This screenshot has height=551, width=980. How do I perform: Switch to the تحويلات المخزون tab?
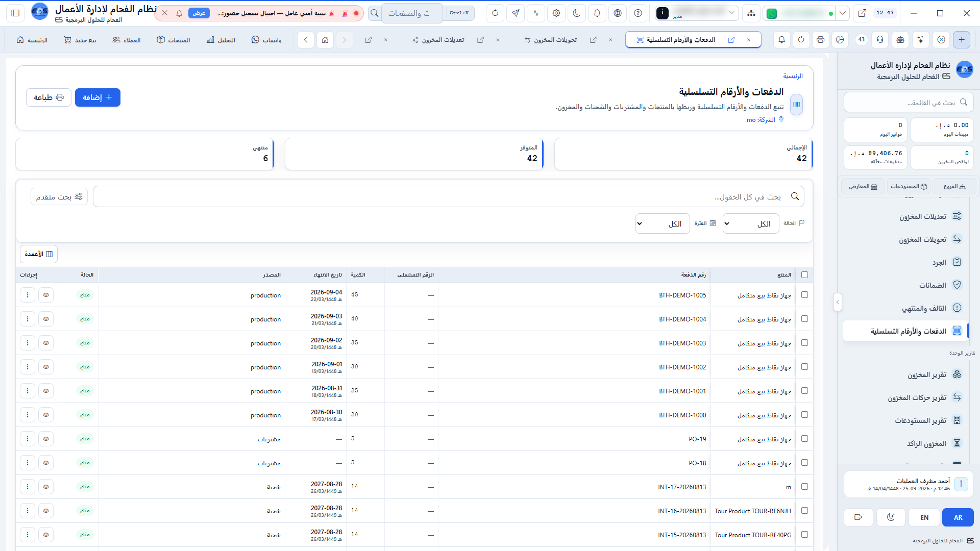pos(551,40)
